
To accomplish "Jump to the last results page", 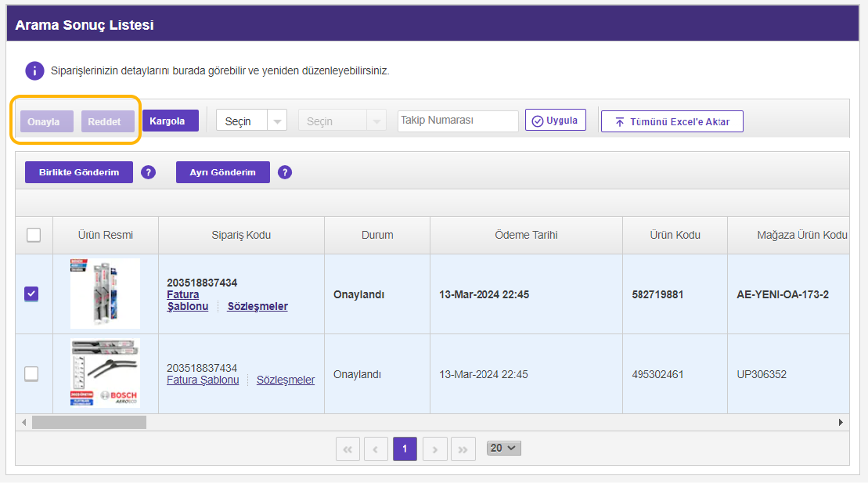I will coord(463,449).
